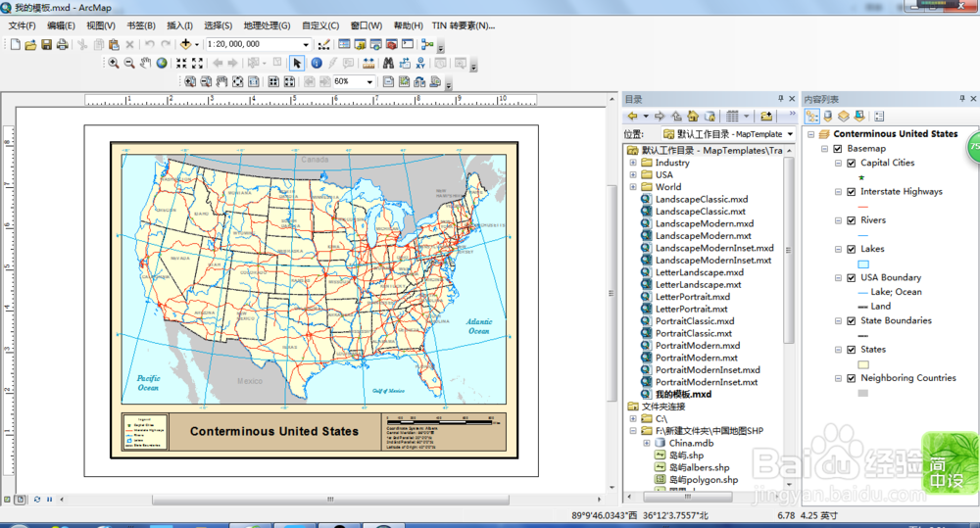Click the catalog Back arrow
Image resolution: width=980 pixels, height=528 pixels.
click(x=632, y=117)
